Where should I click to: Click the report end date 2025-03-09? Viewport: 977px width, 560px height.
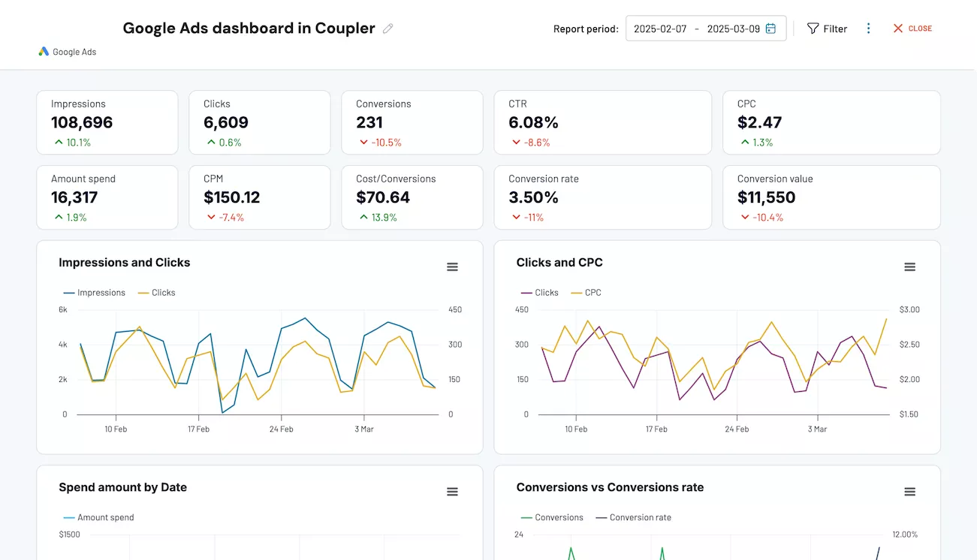(x=733, y=29)
